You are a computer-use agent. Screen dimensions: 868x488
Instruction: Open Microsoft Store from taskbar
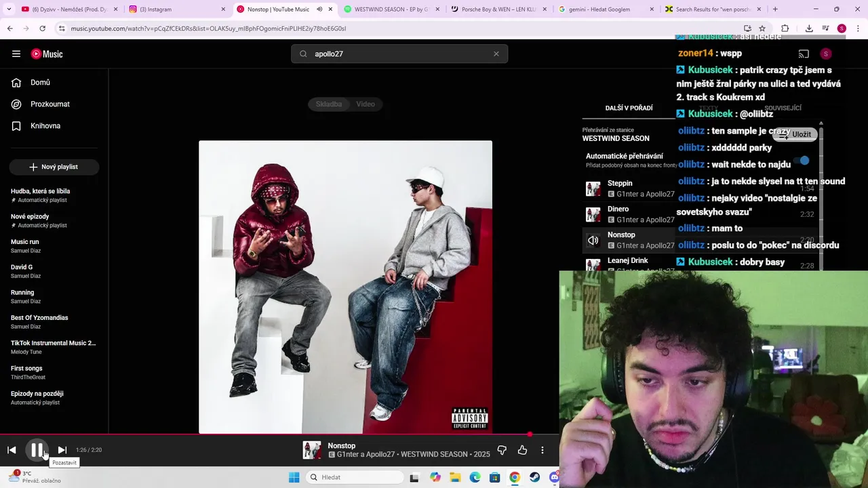495,477
